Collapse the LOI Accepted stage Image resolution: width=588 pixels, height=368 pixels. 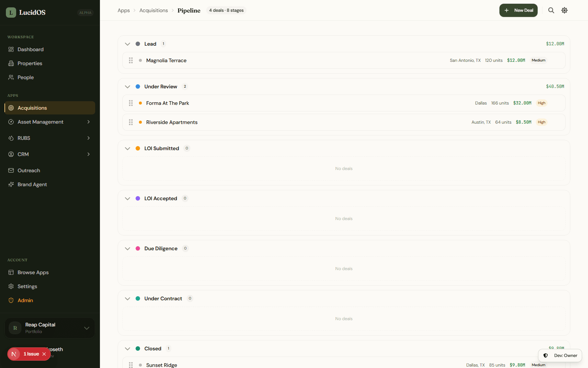pyautogui.click(x=128, y=198)
